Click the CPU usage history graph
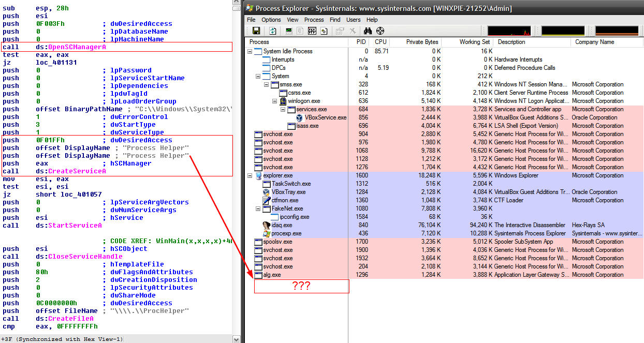The height and width of the screenshot is (343, 644). click(508, 31)
